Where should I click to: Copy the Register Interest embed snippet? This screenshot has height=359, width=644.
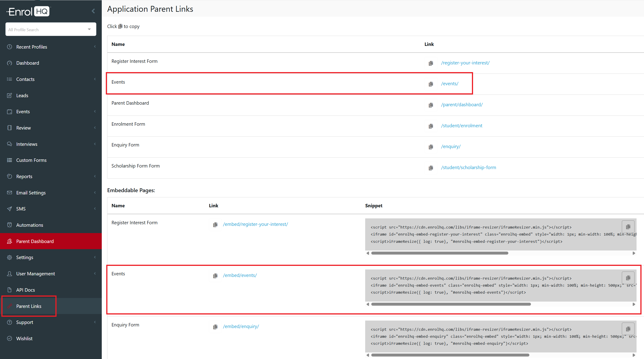[x=628, y=227]
